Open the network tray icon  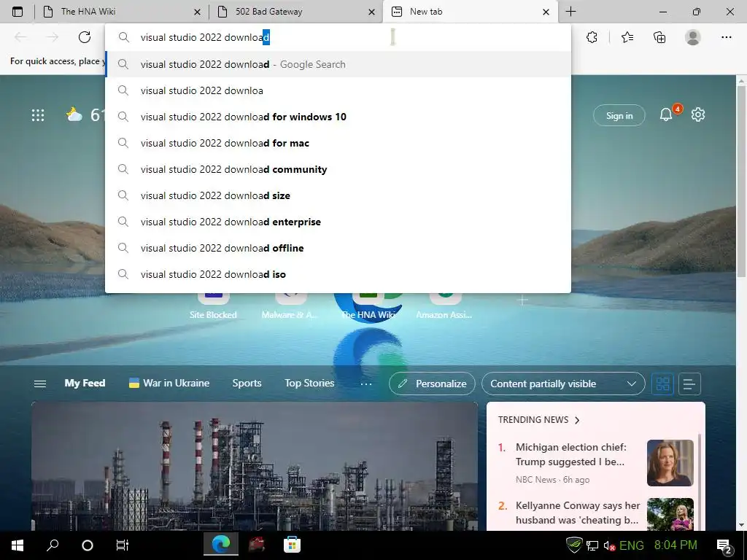pyautogui.click(x=592, y=545)
